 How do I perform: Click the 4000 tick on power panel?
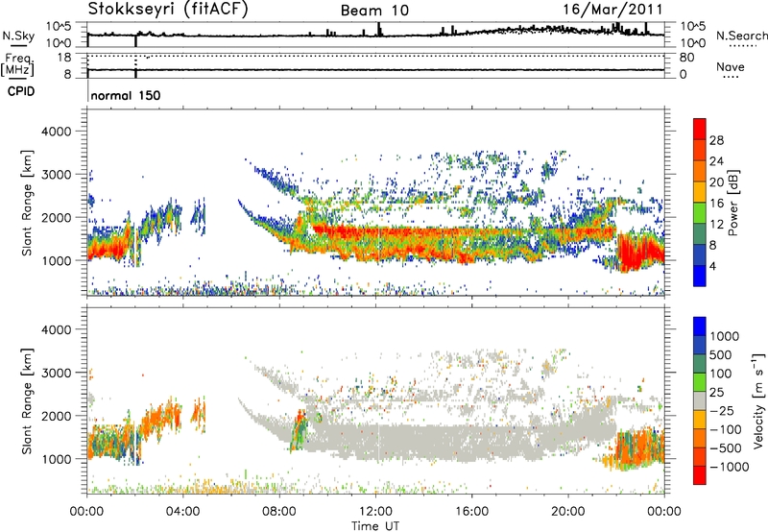pos(56,132)
